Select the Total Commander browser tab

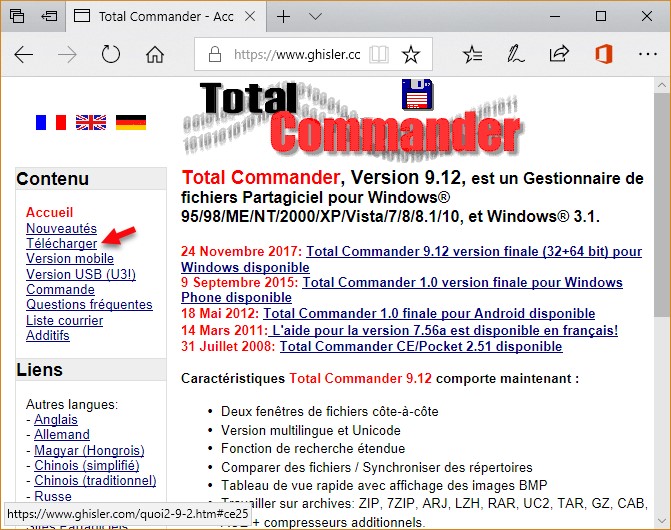(x=165, y=17)
